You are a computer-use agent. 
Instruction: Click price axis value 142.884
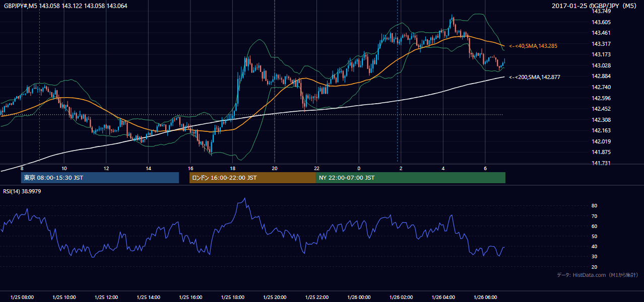pyautogui.click(x=601, y=76)
